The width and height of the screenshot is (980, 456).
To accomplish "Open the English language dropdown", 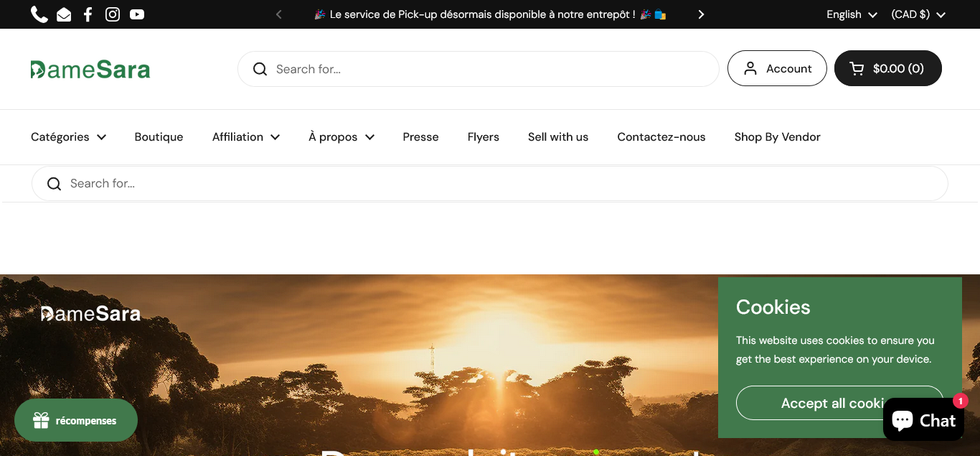I will (851, 14).
